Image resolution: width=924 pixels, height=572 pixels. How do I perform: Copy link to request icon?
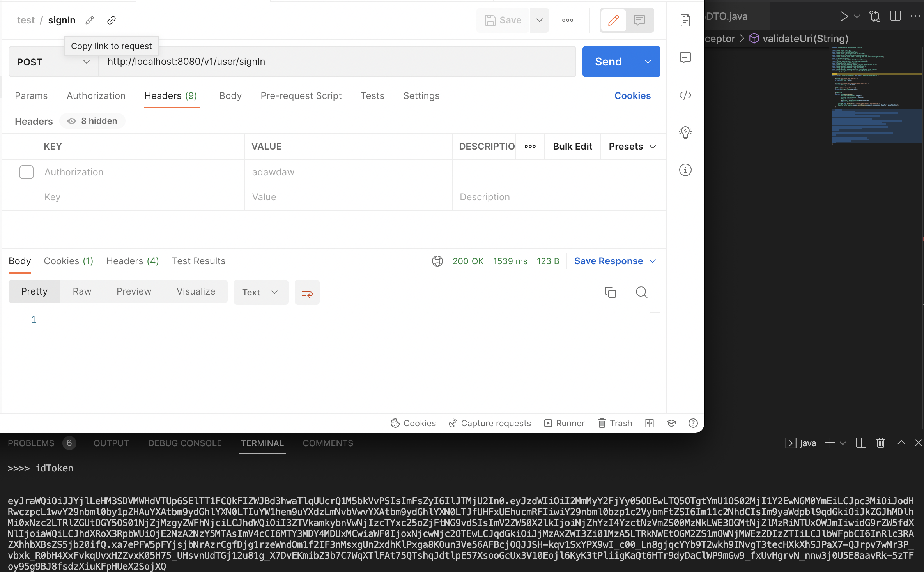pos(112,20)
